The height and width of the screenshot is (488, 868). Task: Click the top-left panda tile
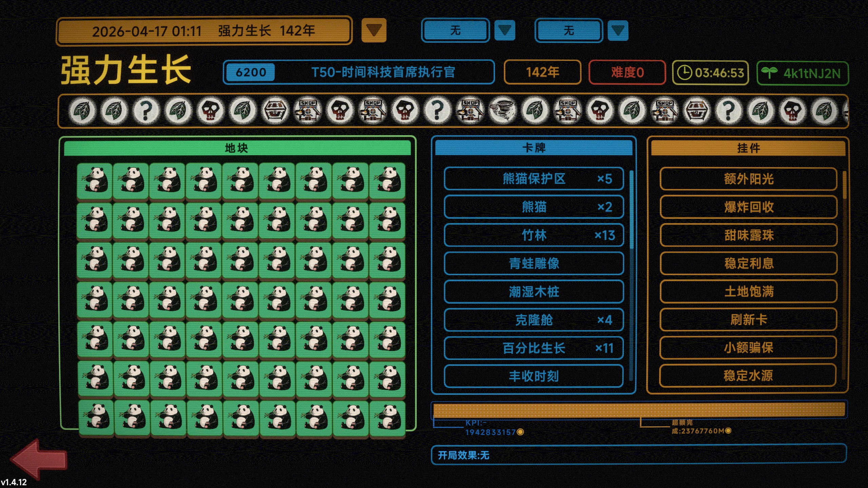click(x=95, y=181)
